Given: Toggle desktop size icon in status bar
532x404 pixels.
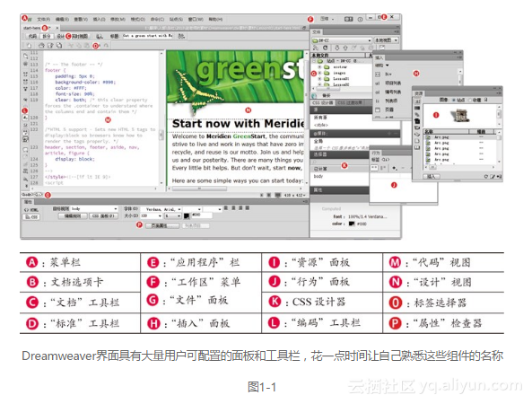Looking at the screenshot, I should point(278,195).
